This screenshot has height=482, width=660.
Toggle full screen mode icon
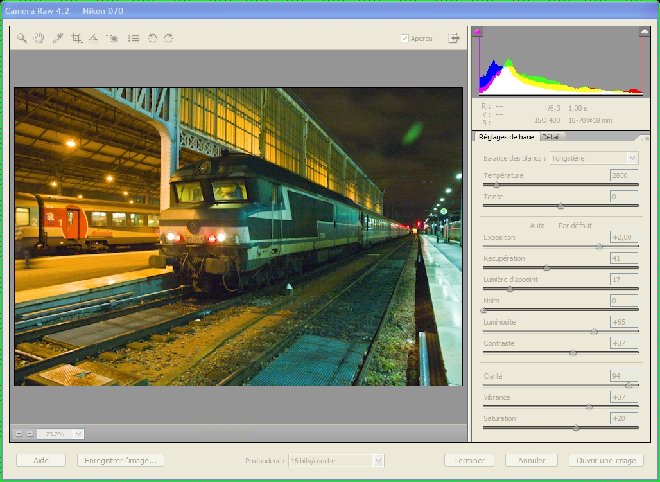tap(454, 38)
